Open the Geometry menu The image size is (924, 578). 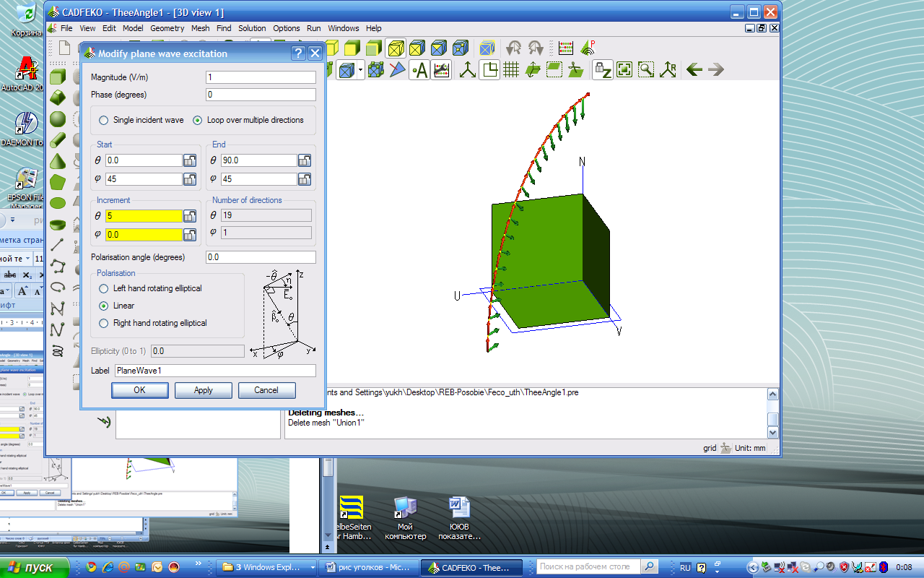click(167, 28)
